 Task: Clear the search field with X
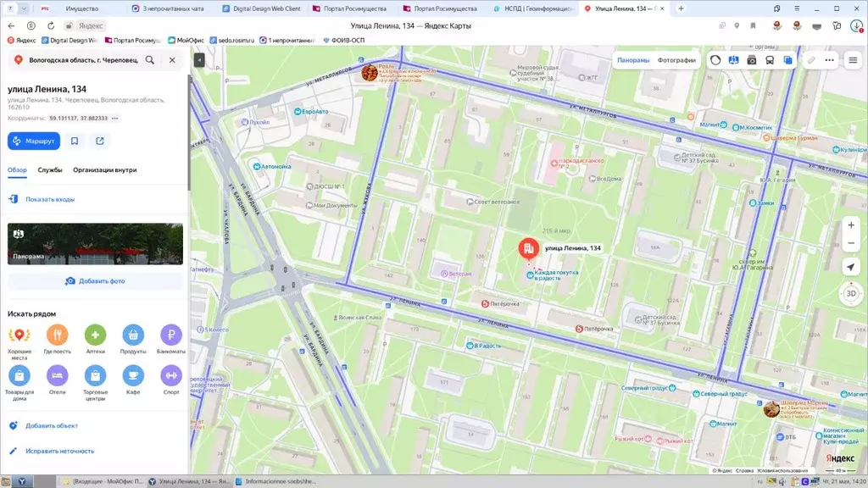pos(172,60)
